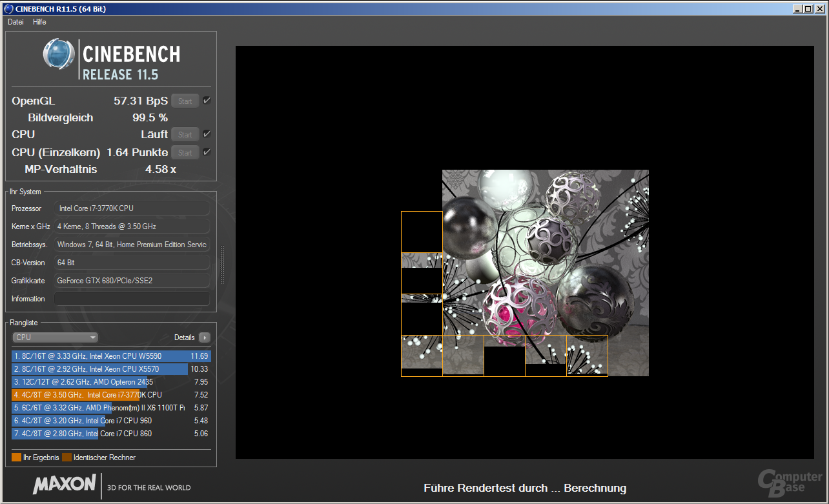The image size is (829, 504).
Task: Click the orange Ihr Ergebnis legend swatch
Action: tap(16, 458)
